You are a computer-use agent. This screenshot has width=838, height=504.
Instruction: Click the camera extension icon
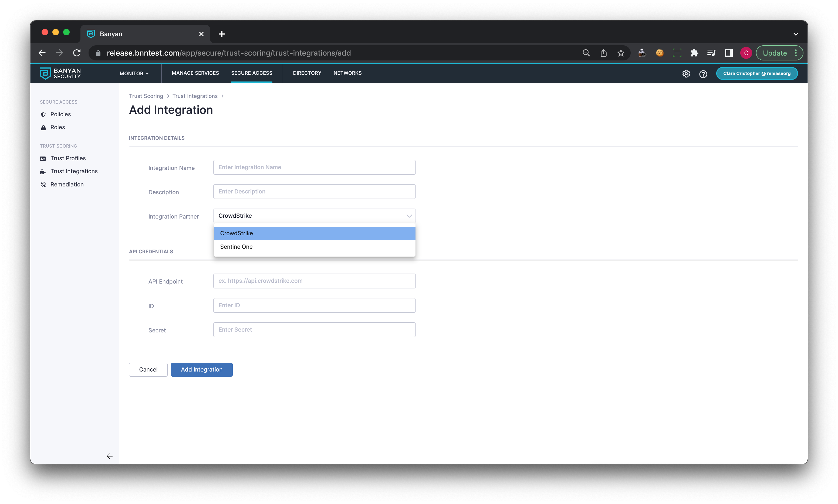(x=642, y=53)
